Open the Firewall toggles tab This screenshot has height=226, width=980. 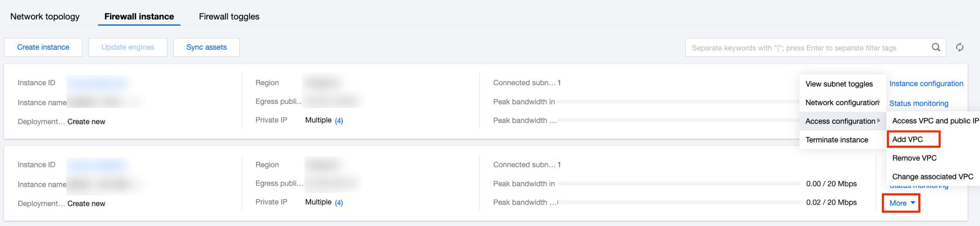coord(229,16)
